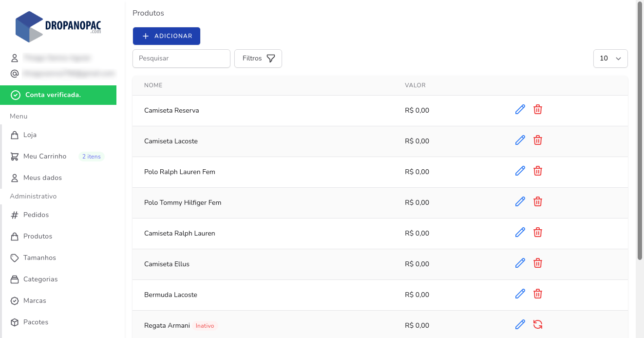Image resolution: width=644 pixels, height=338 pixels.
Task: Open the page size dropdown showing 10
Action: (x=610, y=59)
